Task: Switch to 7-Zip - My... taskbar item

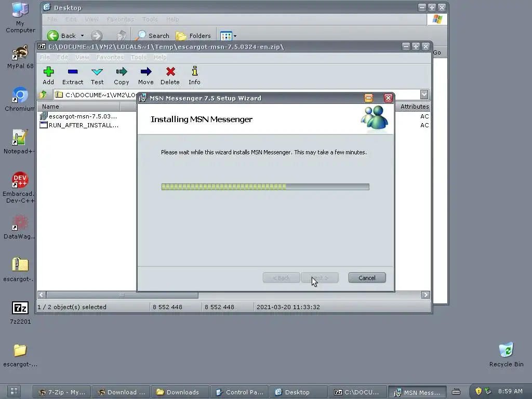Action: [x=62, y=392]
